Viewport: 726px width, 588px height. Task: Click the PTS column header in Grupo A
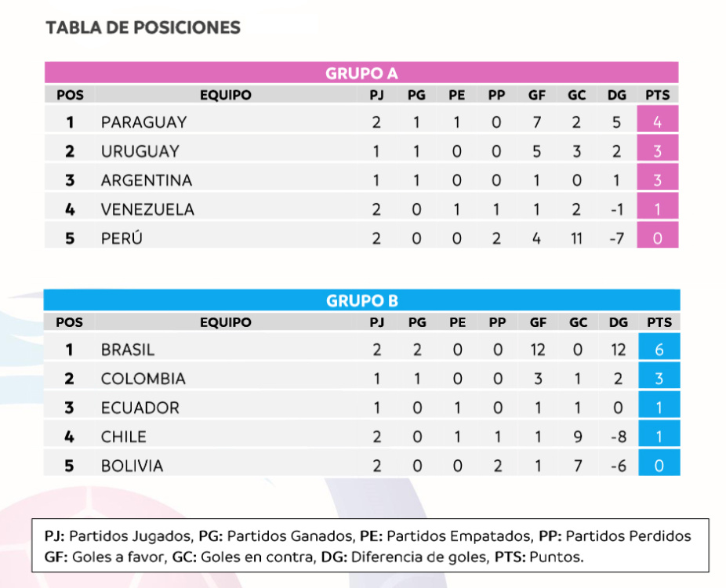tap(657, 96)
